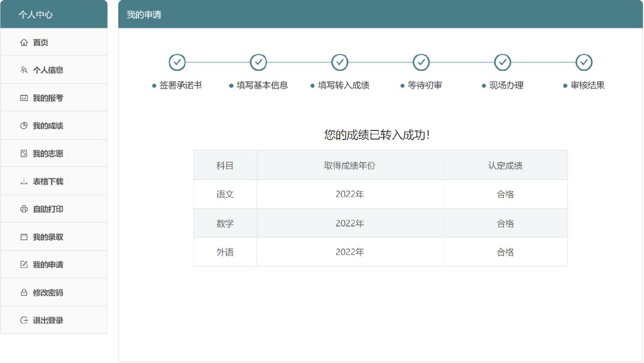The width and height of the screenshot is (644, 363).
Task: Click the 取得成绩年份 column header
Action: tap(349, 165)
